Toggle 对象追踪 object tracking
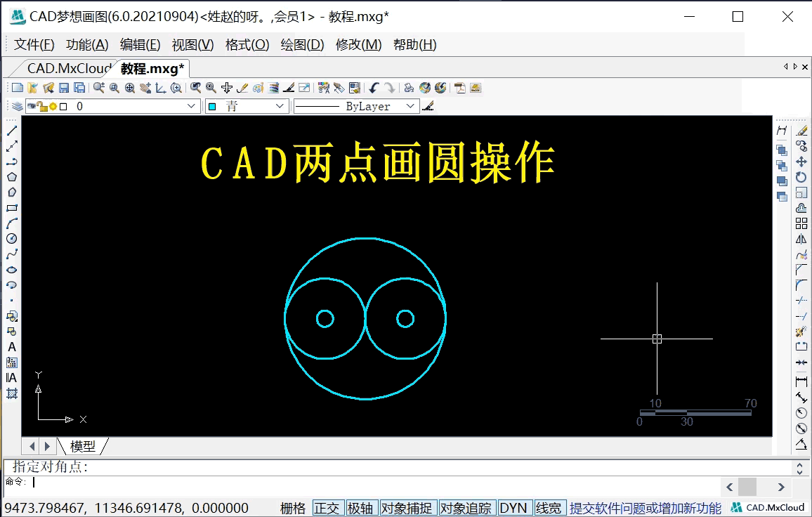 tap(466, 508)
